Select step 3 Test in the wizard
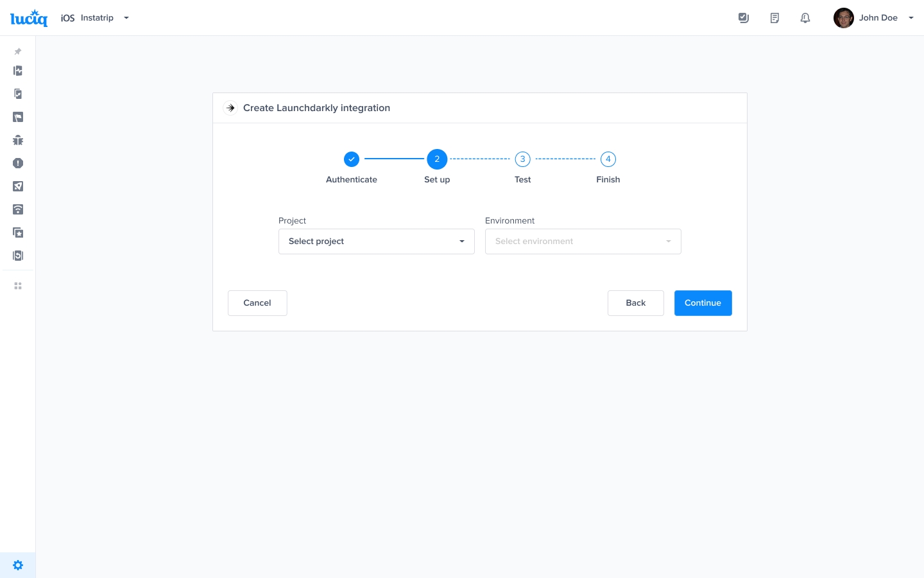 click(522, 159)
